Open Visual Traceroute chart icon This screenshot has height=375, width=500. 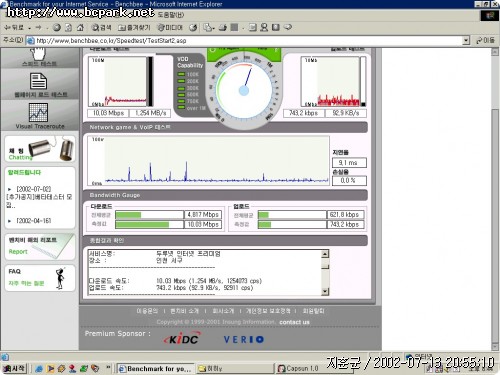(38, 112)
